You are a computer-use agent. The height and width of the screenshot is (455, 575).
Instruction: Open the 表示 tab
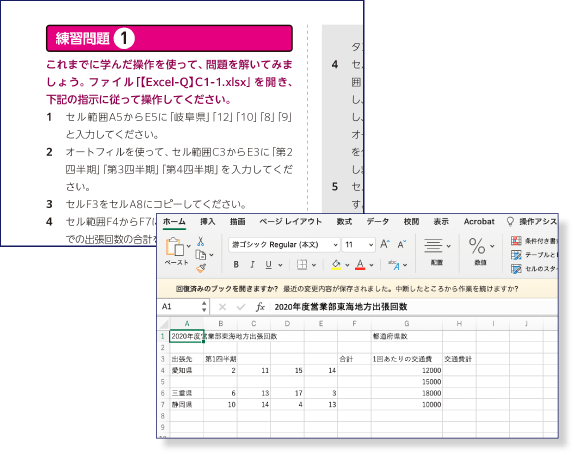[x=441, y=221]
